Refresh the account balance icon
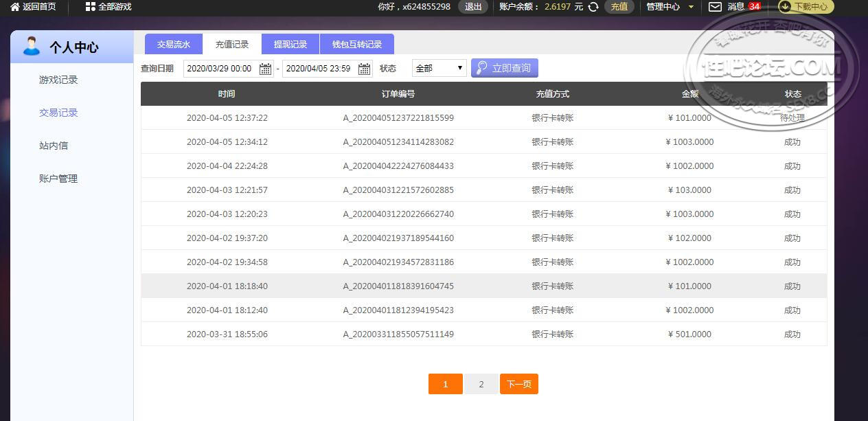 pyautogui.click(x=593, y=7)
